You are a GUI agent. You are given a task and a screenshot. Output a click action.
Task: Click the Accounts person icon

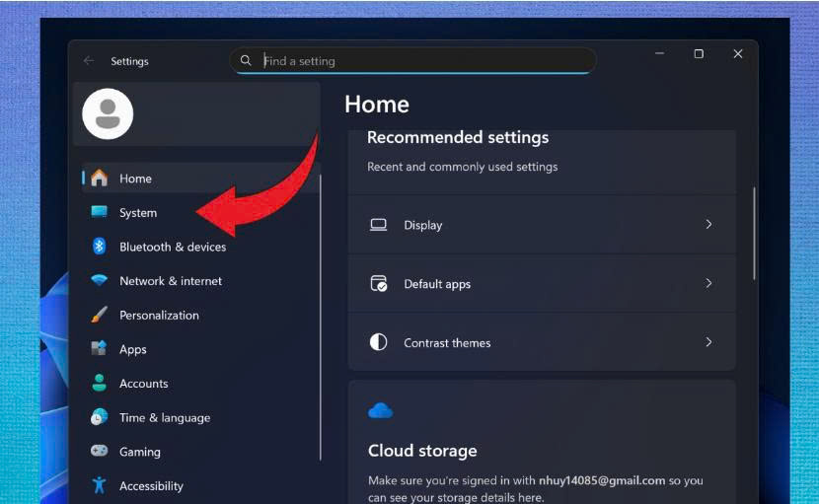(99, 383)
